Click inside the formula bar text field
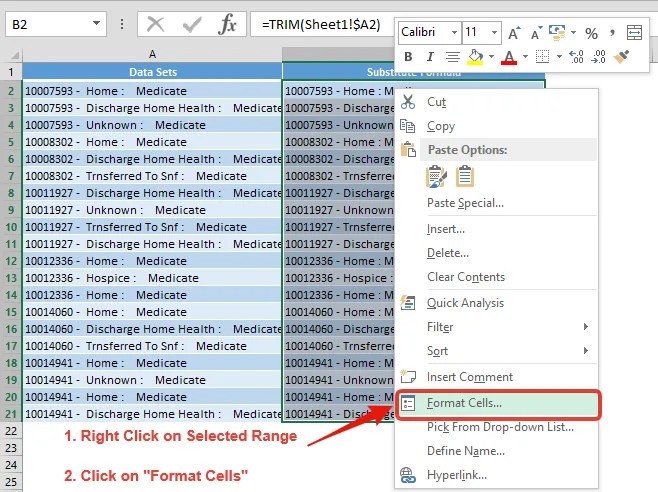The width and height of the screenshot is (658, 492). pos(322,24)
